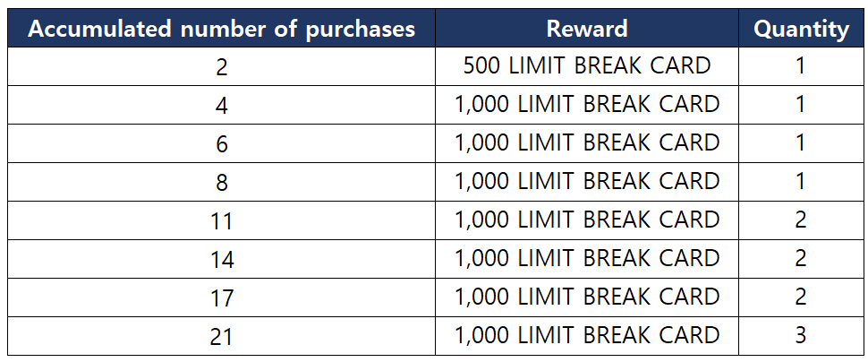The width and height of the screenshot is (868, 362).
Task: Click the purchases cell showing 17
Action: (222, 297)
